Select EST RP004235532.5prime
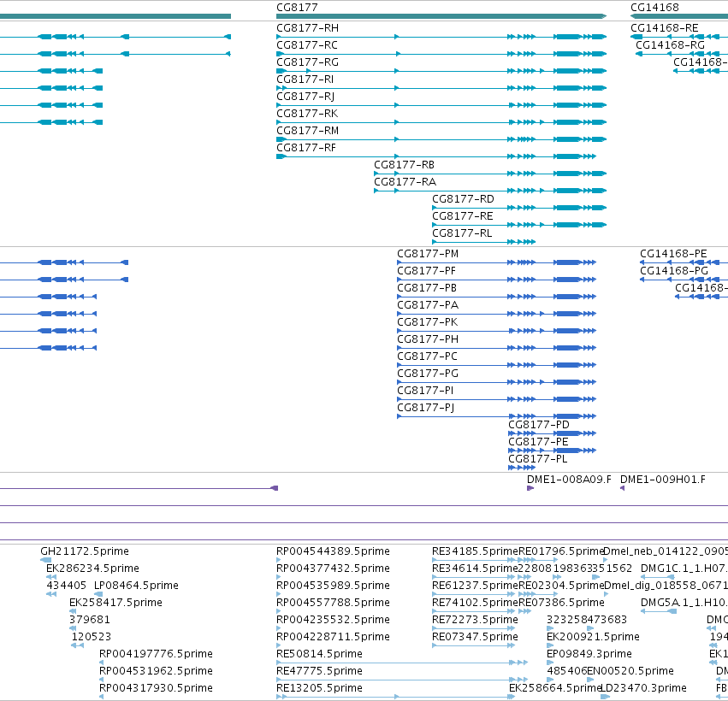The image size is (728, 701). tap(333, 620)
